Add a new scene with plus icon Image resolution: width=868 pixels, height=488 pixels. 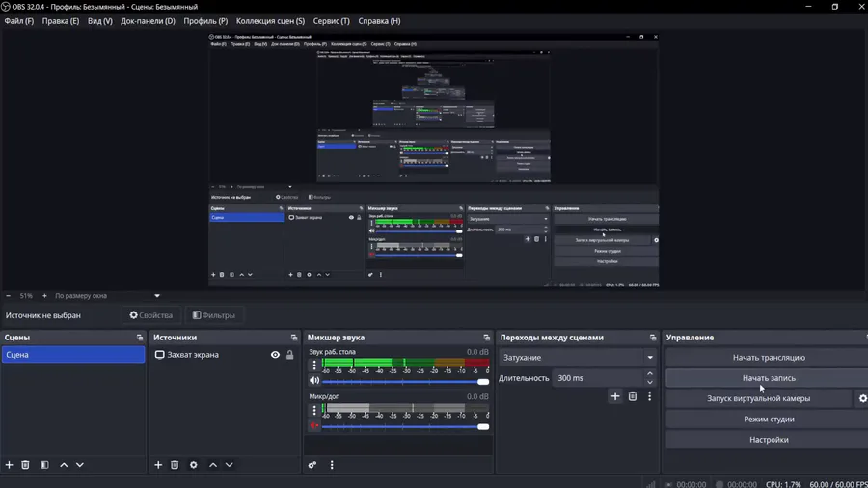9,465
